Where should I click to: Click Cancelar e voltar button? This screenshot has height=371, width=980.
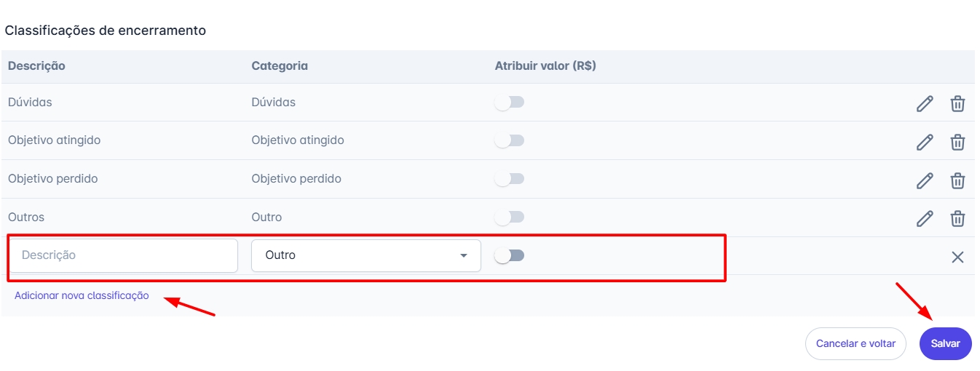click(855, 343)
